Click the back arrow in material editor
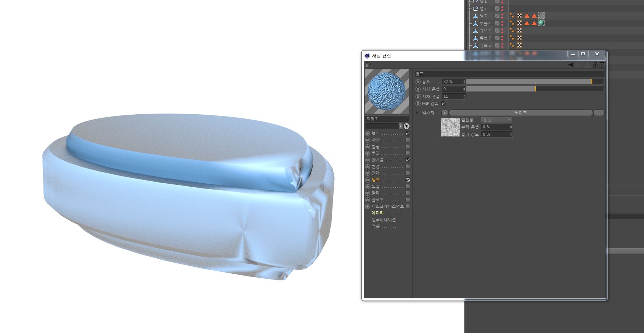 click(x=571, y=65)
